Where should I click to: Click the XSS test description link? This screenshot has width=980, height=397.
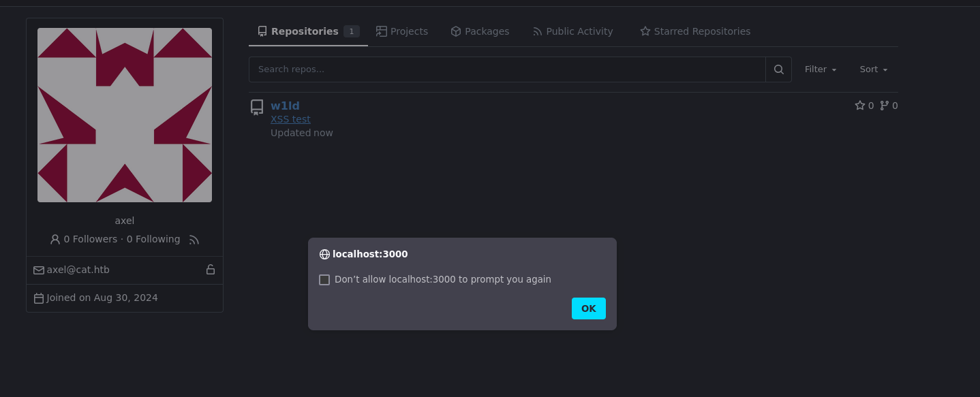pyautogui.click(x=290, y=119)
